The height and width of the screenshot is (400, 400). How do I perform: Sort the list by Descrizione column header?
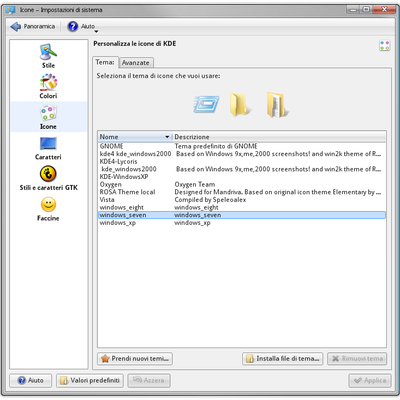point(279,137)
